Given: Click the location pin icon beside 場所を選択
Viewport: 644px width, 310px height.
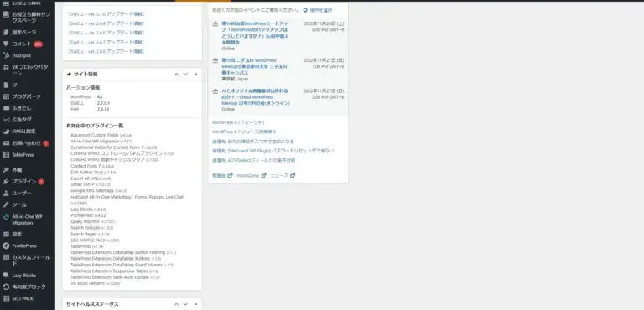Looking at the screenshot, I should [305, 10].
